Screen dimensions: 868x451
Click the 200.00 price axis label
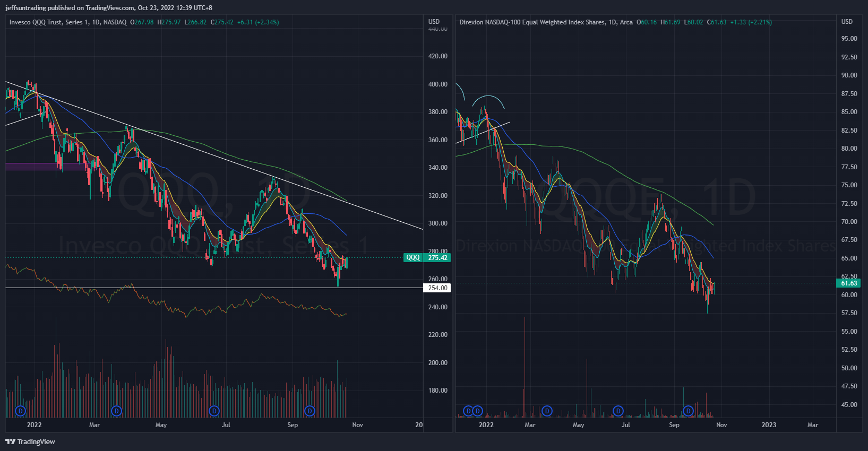[x=438, y=363]
